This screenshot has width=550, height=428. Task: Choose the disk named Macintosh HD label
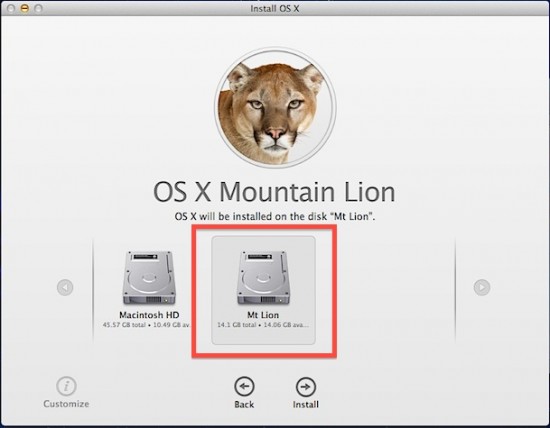149,315
